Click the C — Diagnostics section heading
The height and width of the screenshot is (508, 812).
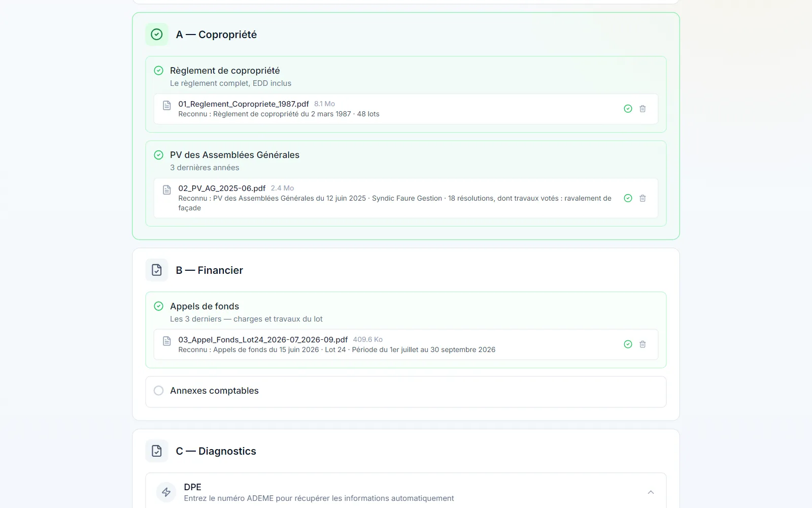click(x=216, y=451)
